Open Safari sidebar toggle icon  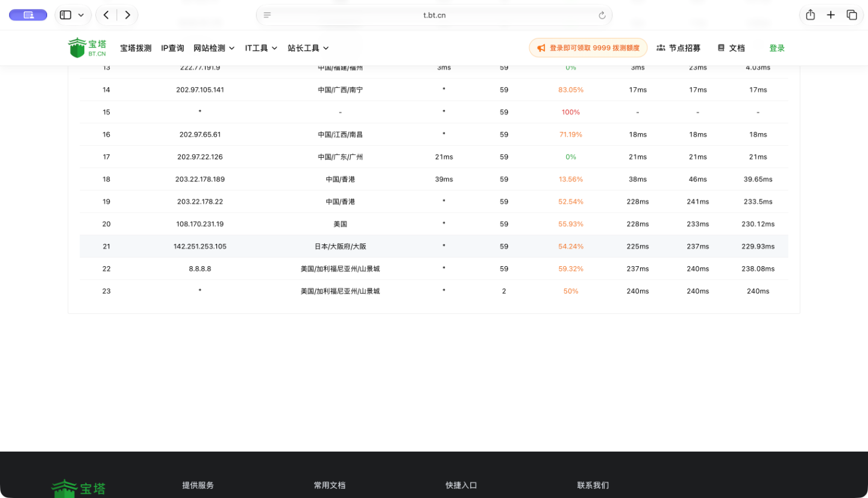66,15
